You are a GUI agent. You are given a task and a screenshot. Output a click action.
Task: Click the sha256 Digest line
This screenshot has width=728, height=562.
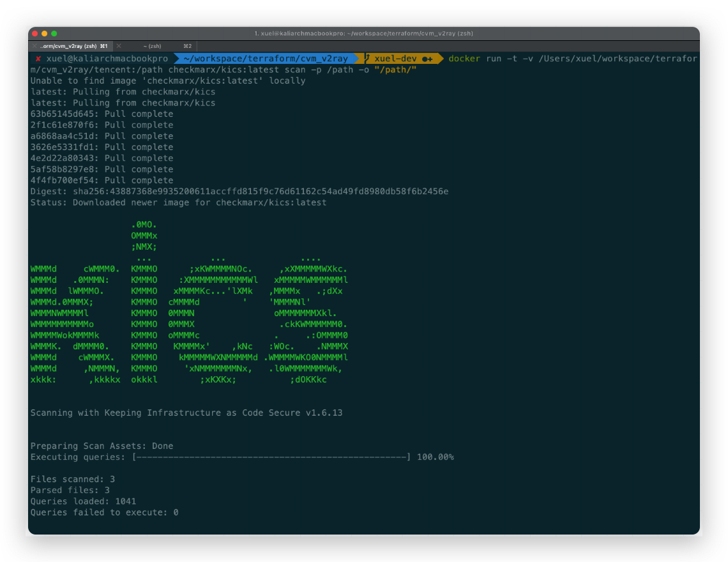click(x=239, y=192)
